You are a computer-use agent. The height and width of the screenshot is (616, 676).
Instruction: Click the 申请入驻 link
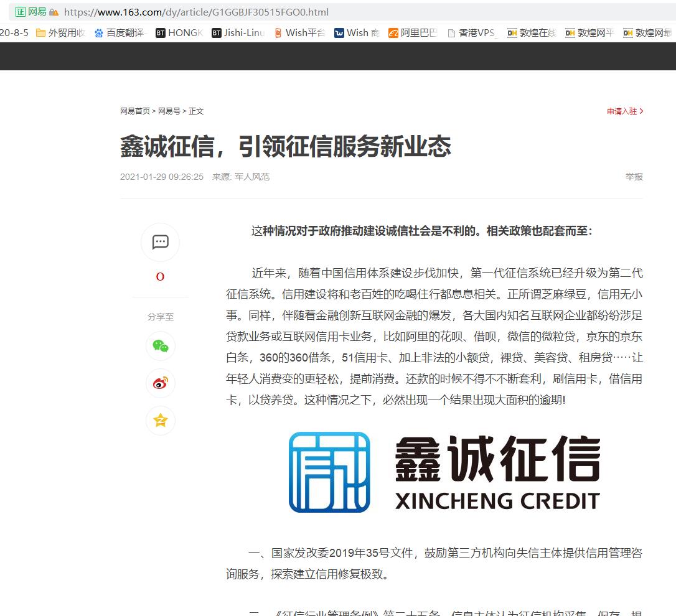tap(625, 111)
